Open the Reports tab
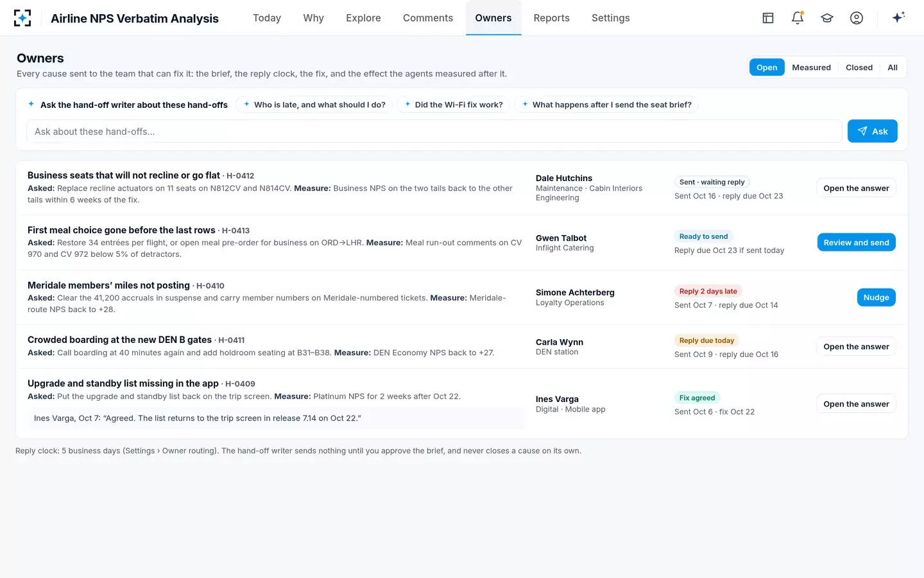This screenshot has height=578, width=924. (551, 18)
